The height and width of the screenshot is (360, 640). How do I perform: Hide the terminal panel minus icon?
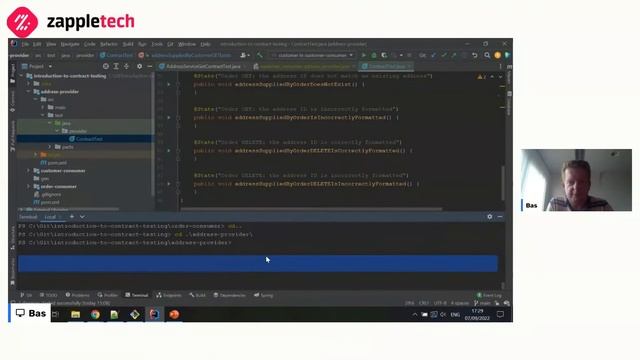[500, 217]
